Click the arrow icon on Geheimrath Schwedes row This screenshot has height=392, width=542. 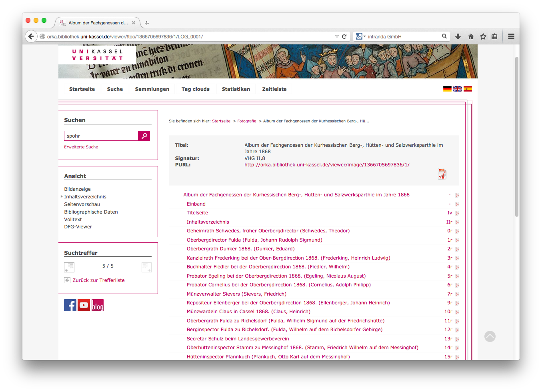pos(457,231)
